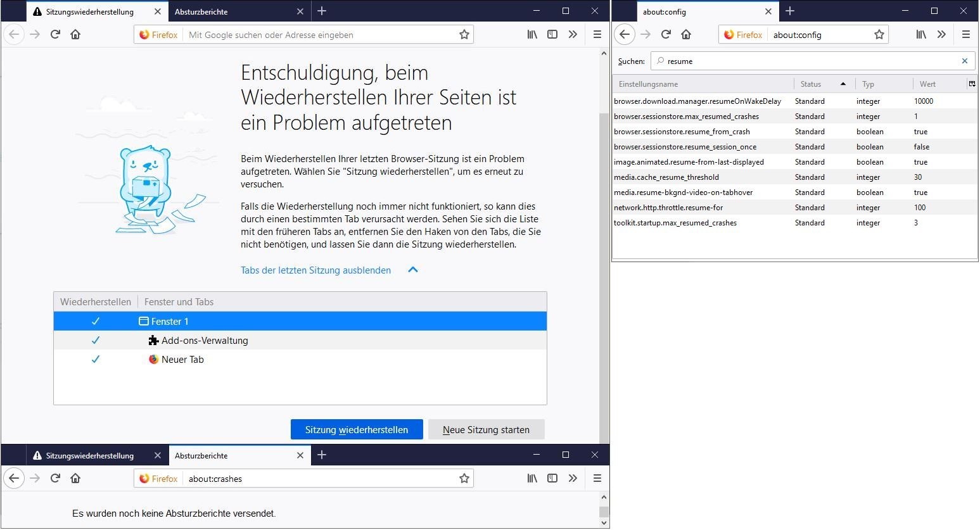The width and height of the screenshot is (980, 530).
Task: Open hamburger menu in session restore window
Action: [x=597, y=34]
